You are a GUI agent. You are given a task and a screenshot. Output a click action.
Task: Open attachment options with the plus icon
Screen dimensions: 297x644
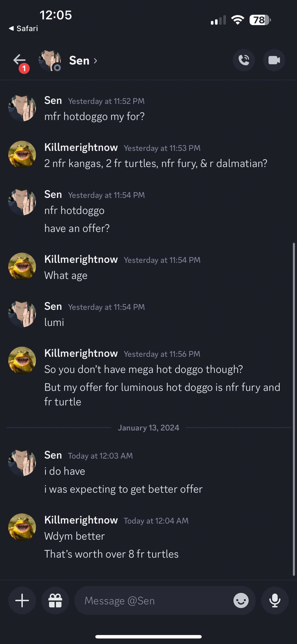click(x=22, y=601)
